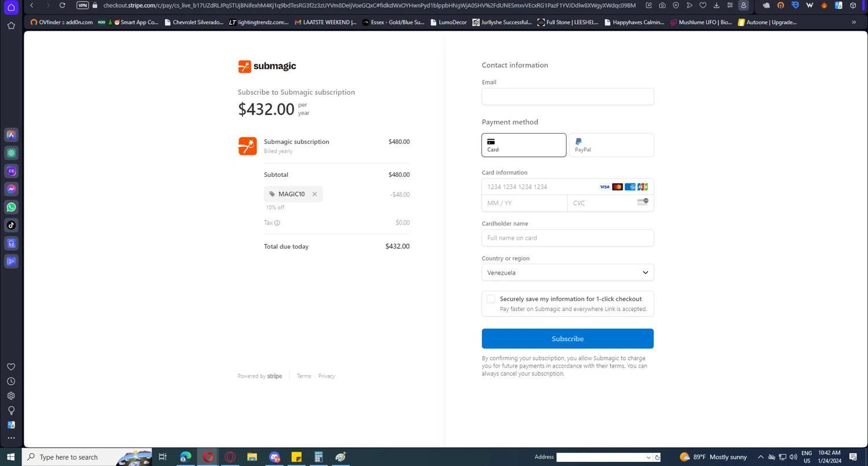Go back to the previous page
Screen dimensions: 868x466
(32, 5)
